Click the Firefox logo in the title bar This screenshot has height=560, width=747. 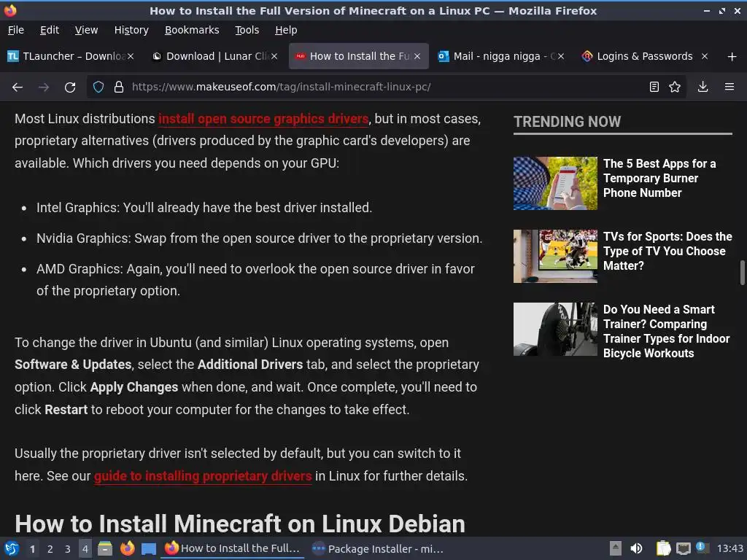(10, 10)
